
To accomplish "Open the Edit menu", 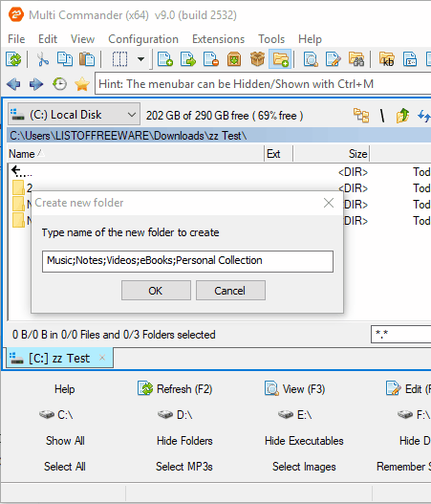I will 48,39.
